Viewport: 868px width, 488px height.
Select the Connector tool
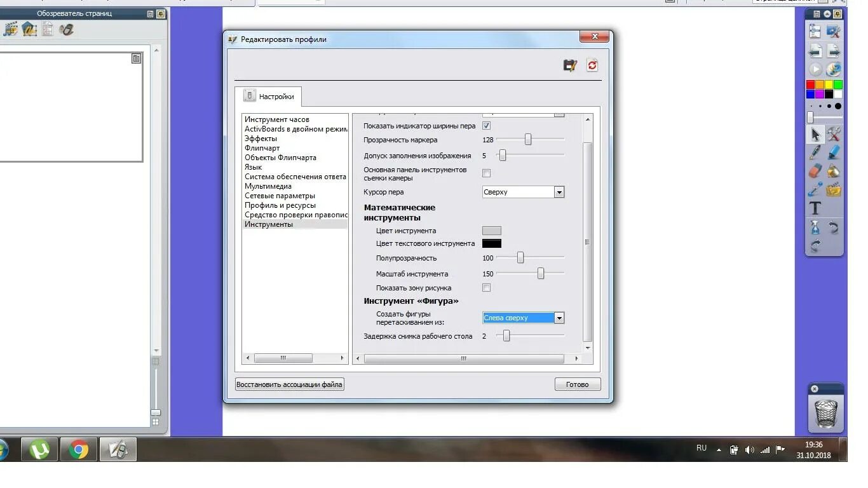815,189
